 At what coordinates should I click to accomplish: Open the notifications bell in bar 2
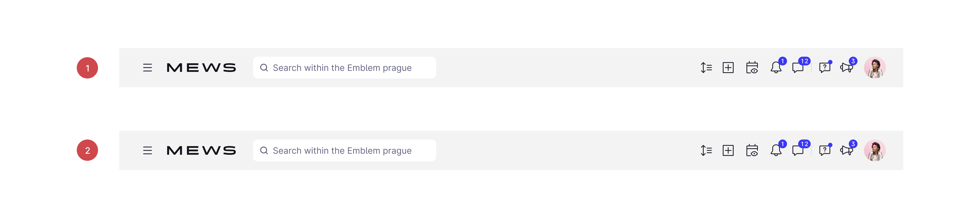click(x=776, y=150)
